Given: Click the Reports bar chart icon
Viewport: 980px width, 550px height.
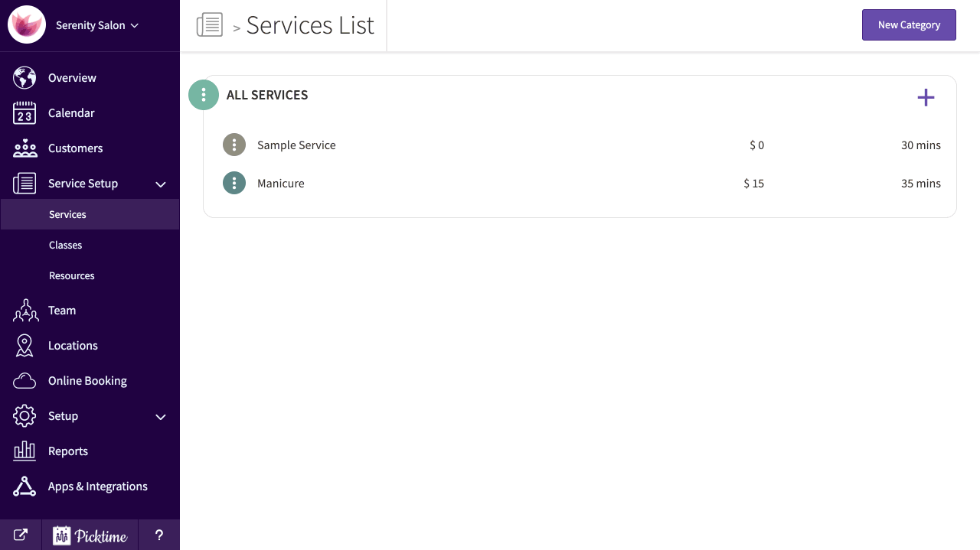Looking at the screenshot, I should pyautogui.click(x=24, y=451).
